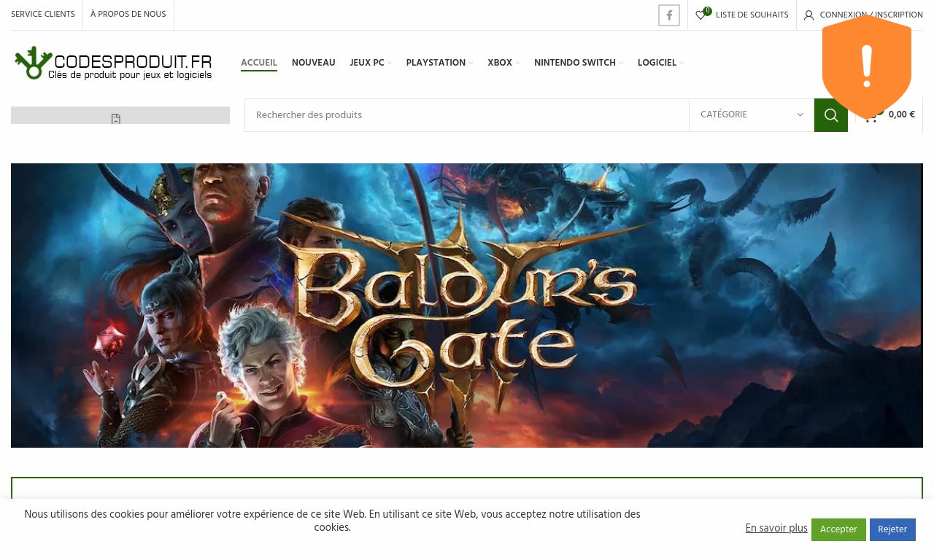The height and width of the screenshot is (560, 934).
Task: Click En savoir plus cookie link
Action: [776, 528]
